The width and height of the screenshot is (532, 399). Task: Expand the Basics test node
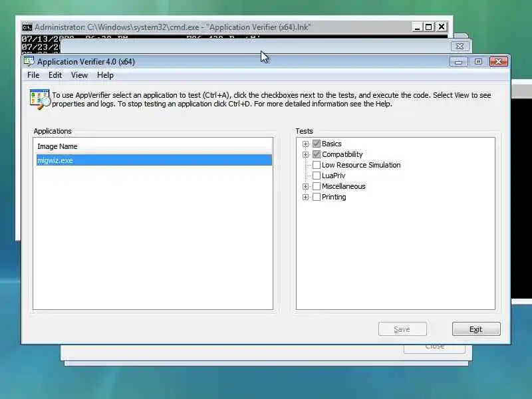(305, 144)
